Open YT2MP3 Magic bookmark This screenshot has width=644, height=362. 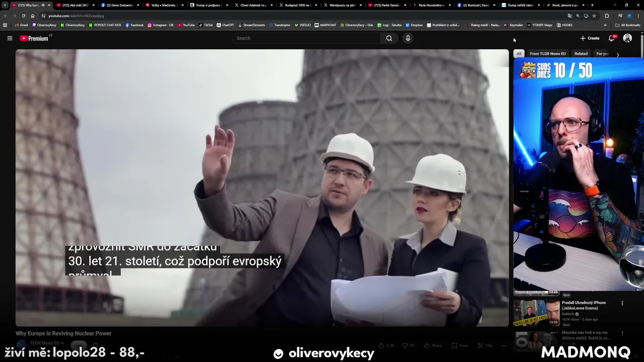(x=539, y=25)
